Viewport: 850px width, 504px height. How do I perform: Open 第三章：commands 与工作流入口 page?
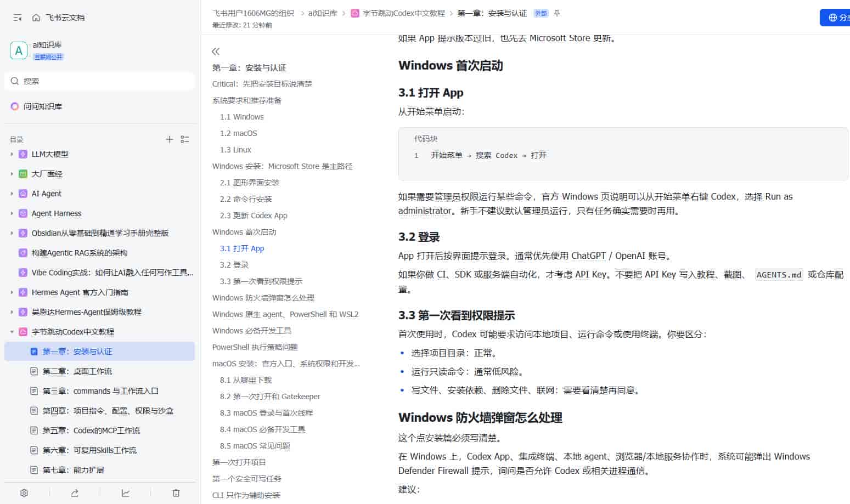click(99, 391)
